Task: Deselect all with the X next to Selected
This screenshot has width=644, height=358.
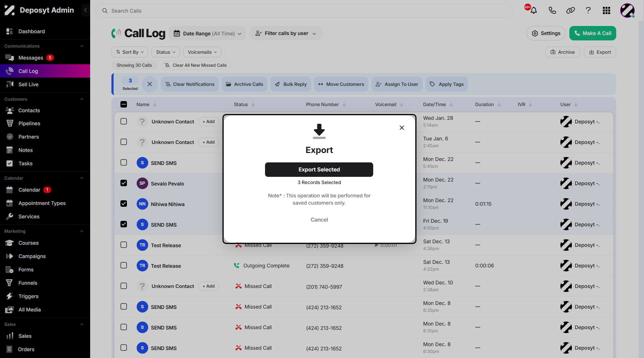Action: pos(150,84)
